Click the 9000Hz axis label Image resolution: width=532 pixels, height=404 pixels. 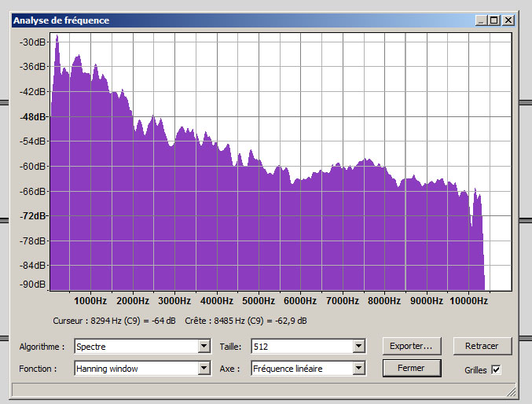(x=427, y=301)
